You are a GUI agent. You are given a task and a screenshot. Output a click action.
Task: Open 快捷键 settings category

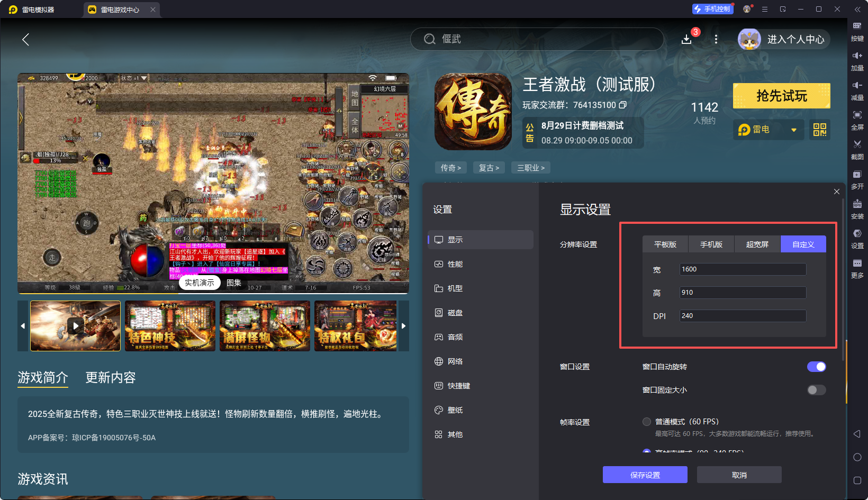click(x=481, y=386)
